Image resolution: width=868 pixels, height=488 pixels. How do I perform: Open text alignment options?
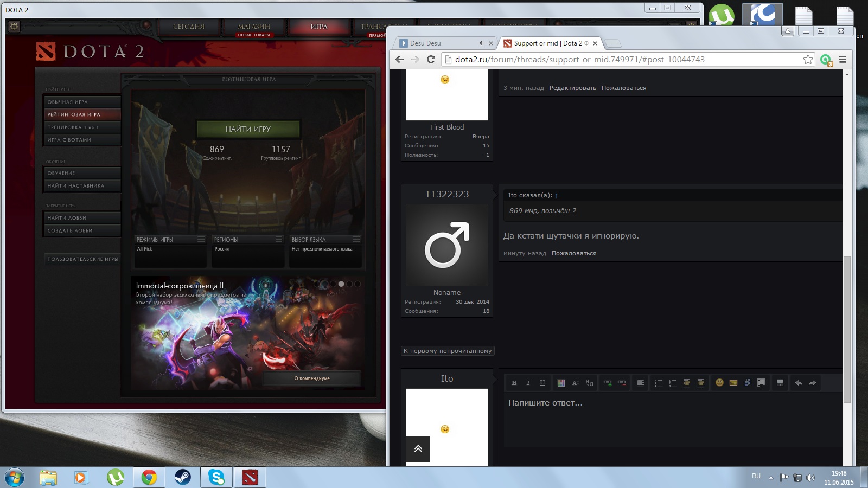coord(641,383)
